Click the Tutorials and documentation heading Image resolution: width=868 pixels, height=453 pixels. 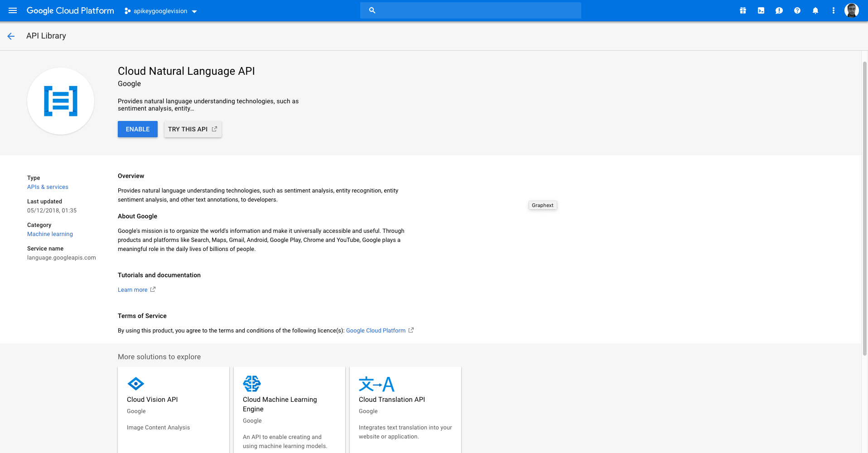pyautogui.click(x=159, y=275)
